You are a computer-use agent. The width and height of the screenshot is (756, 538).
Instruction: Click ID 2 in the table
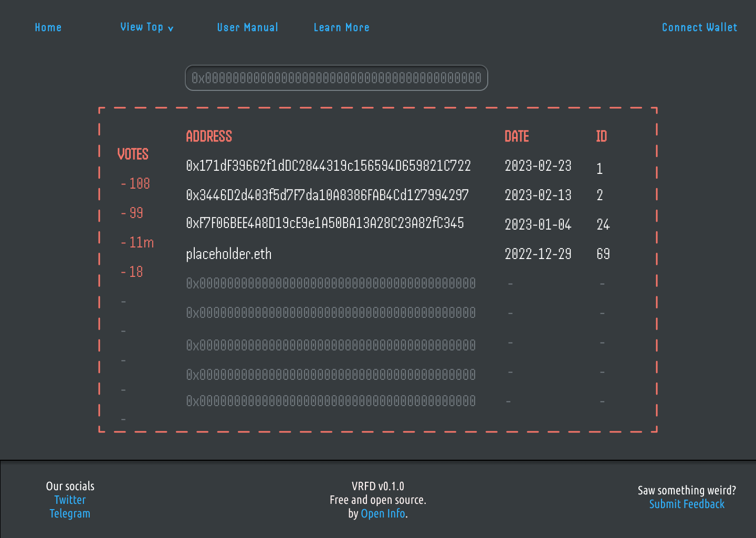600,195
